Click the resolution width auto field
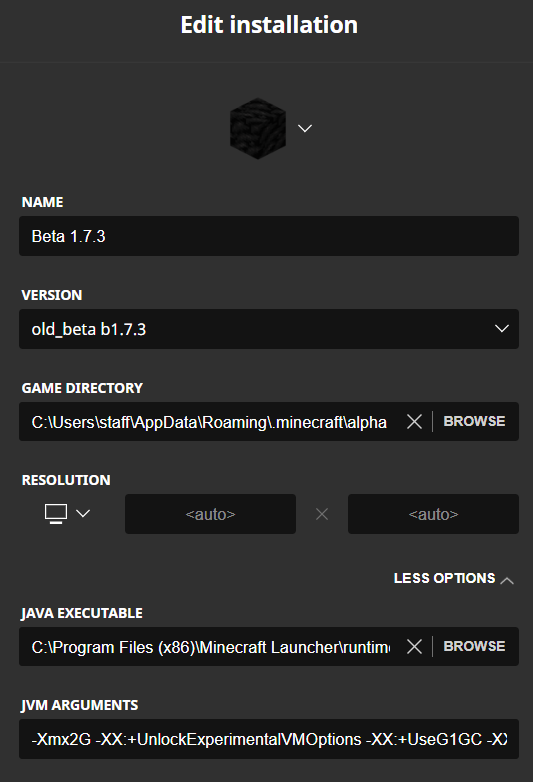 click(x=210, y=514)
